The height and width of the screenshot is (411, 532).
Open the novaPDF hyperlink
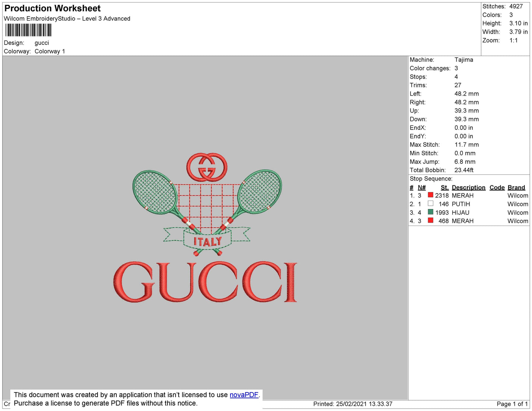click(244, 395)
